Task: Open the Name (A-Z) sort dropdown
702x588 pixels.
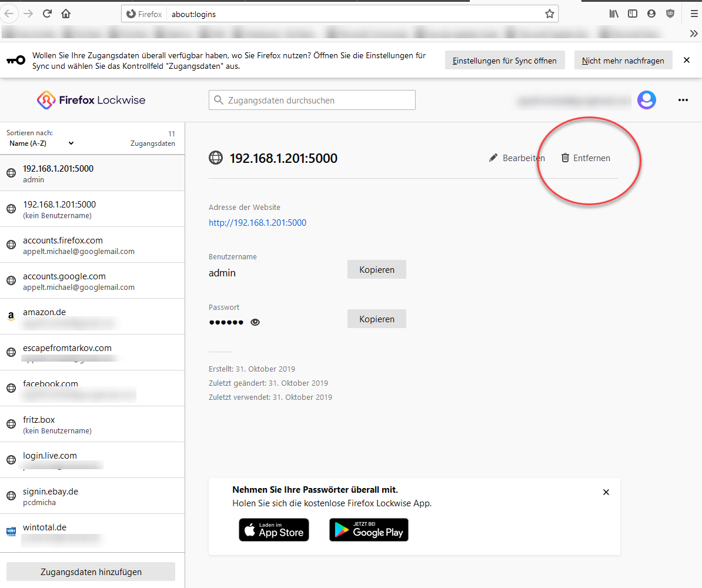Action: [41, 143]
